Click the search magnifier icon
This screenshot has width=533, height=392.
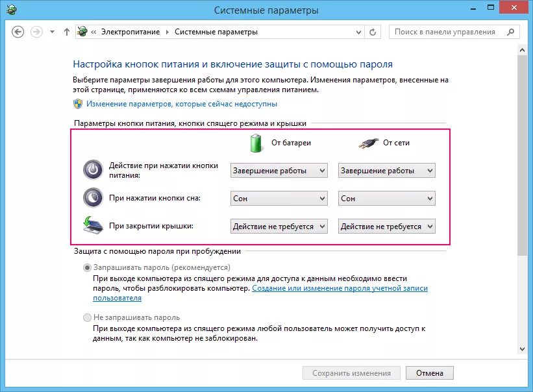coord(510,32)
